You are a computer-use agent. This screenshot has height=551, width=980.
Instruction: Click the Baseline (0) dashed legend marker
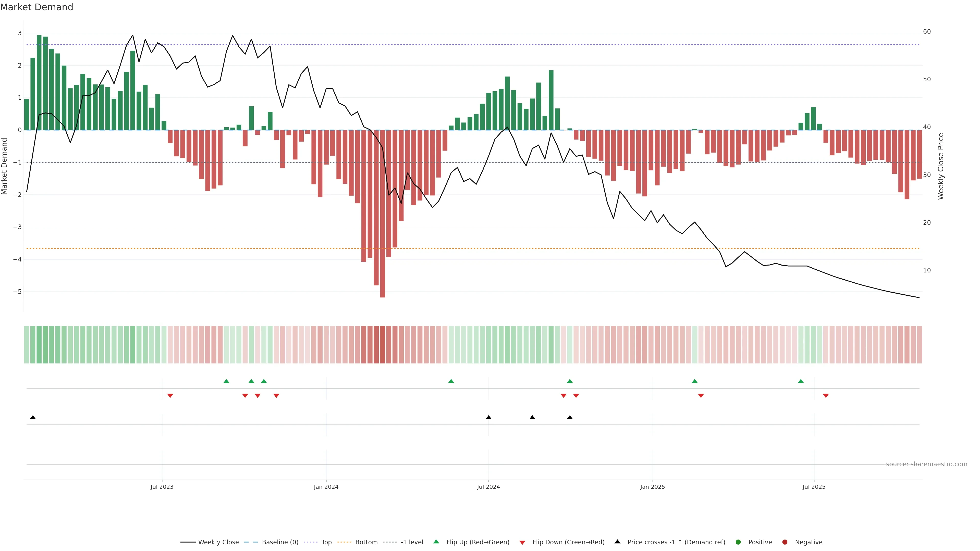click(251, 542)
